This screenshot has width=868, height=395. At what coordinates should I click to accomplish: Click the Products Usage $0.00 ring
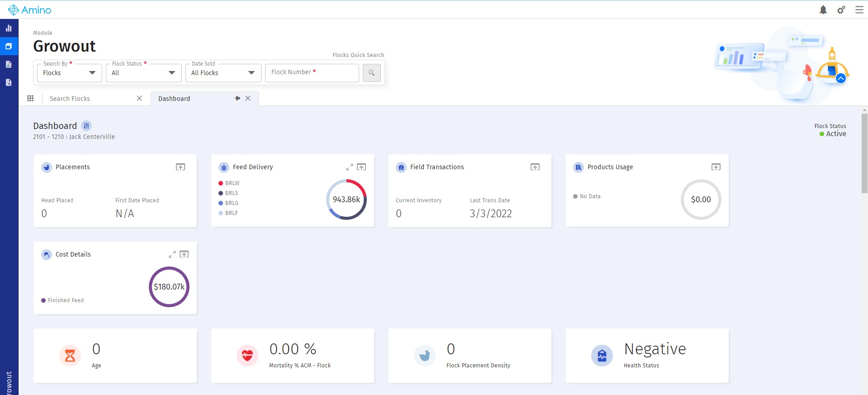pyautogui.click(x=701, y=200)
